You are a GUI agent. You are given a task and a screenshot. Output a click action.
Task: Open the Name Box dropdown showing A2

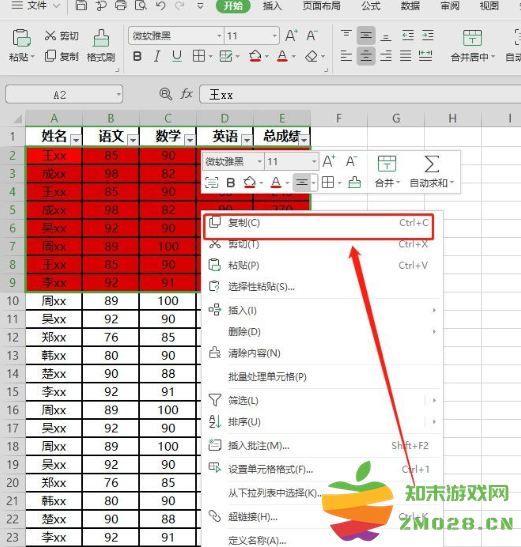[118, 94]
